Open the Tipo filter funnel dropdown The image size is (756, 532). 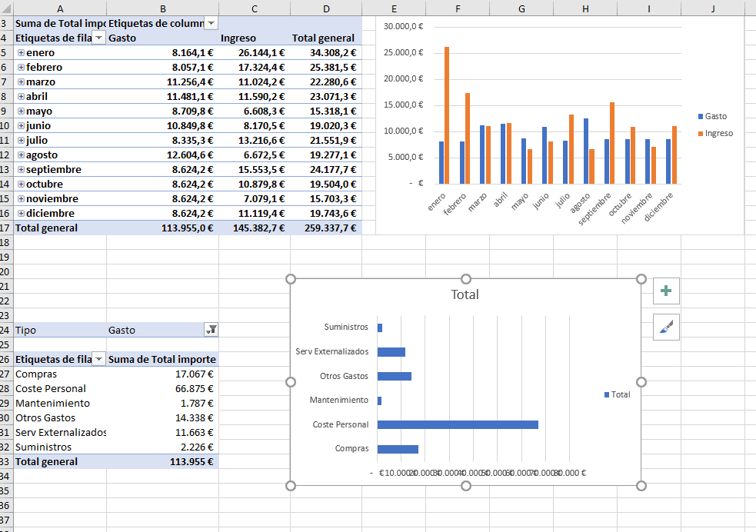(x=211, y=330)
